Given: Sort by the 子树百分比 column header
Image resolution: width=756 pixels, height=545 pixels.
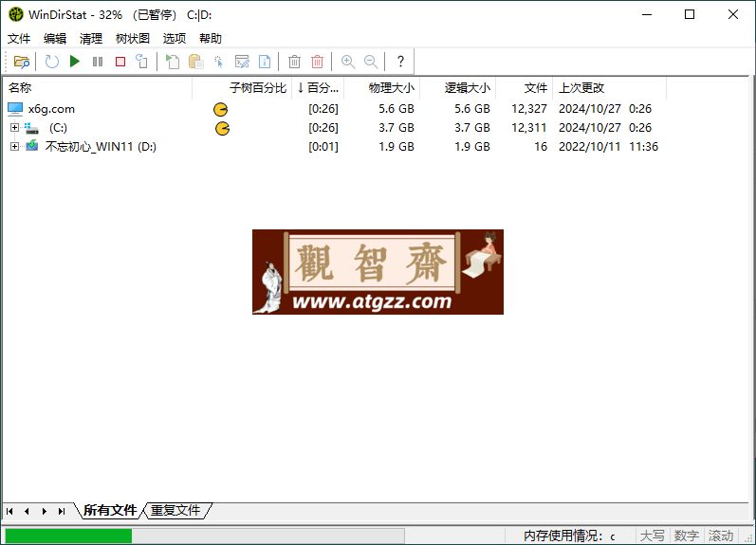Looking at the screenshot, I should pyautogui.click(x=242, y=88).
